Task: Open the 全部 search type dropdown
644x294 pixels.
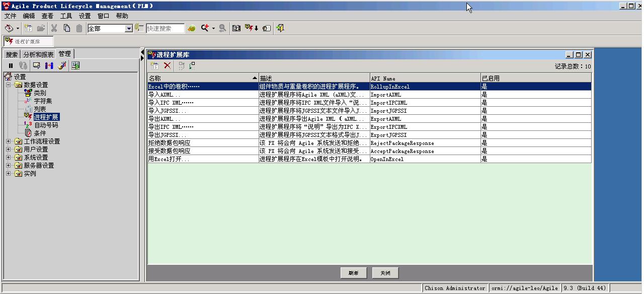Action: 128,29
